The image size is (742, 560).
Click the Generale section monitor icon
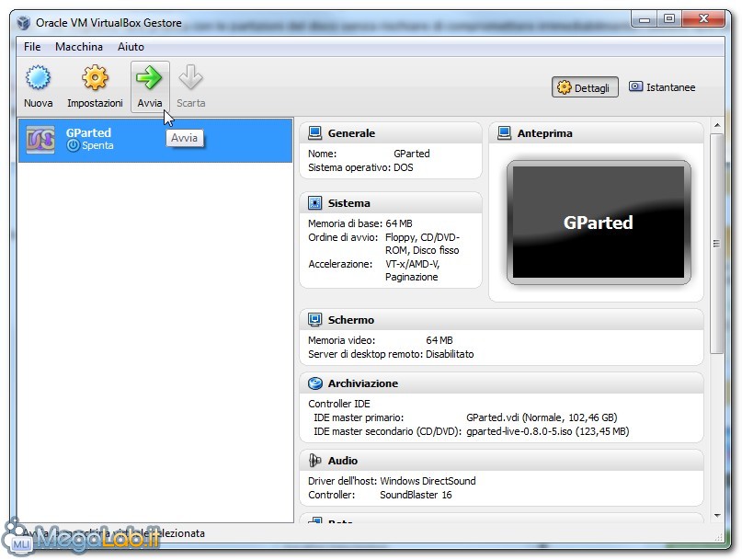[315, 133]
